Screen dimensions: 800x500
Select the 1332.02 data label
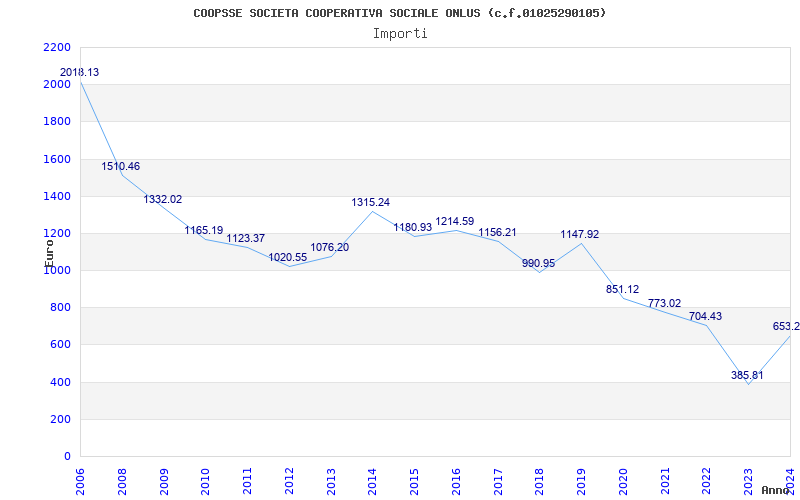tap(163, 199)
